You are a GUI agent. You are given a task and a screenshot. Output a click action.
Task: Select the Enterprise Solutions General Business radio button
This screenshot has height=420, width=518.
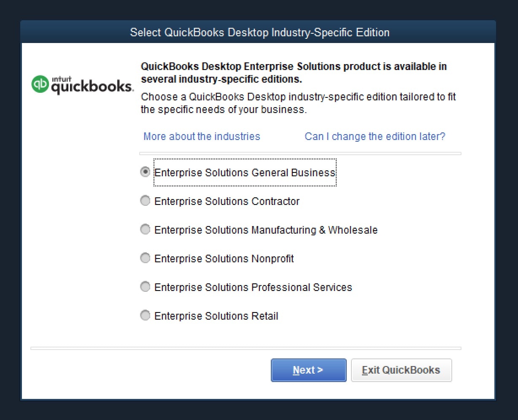145,172
